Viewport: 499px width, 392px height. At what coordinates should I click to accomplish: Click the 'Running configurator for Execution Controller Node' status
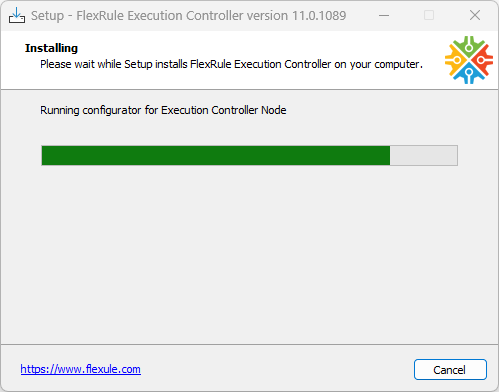163,110
